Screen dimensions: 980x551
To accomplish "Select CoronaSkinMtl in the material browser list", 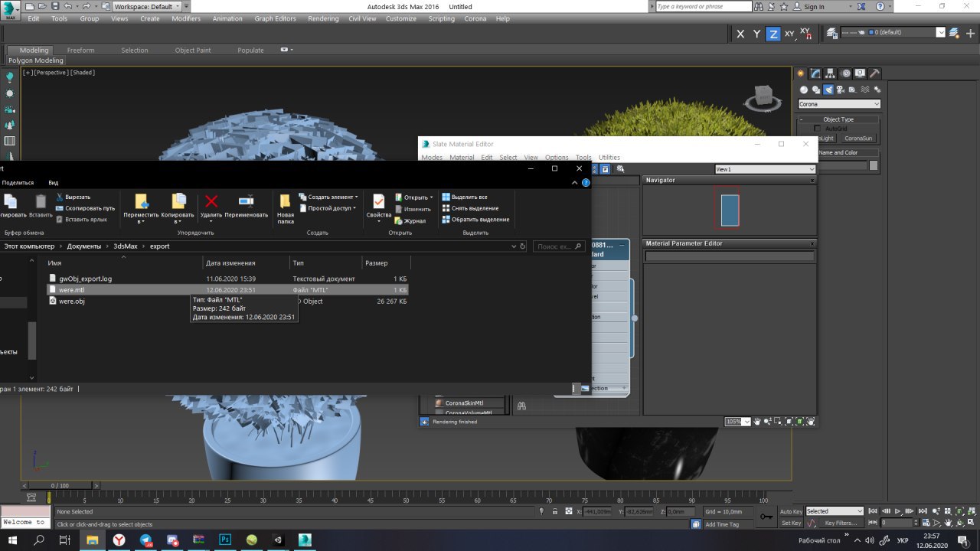I will coord(465,403).
